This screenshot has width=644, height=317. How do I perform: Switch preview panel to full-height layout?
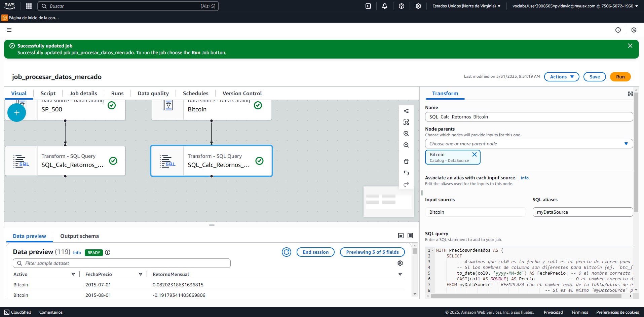click(410, 236)
